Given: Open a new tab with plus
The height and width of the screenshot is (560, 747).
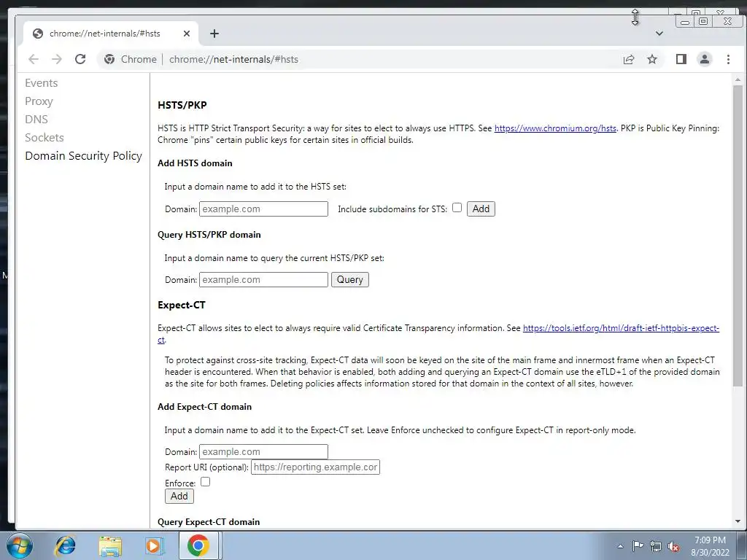Looking at the screenshot, I should pyautogui.click(x=214, y=34).
